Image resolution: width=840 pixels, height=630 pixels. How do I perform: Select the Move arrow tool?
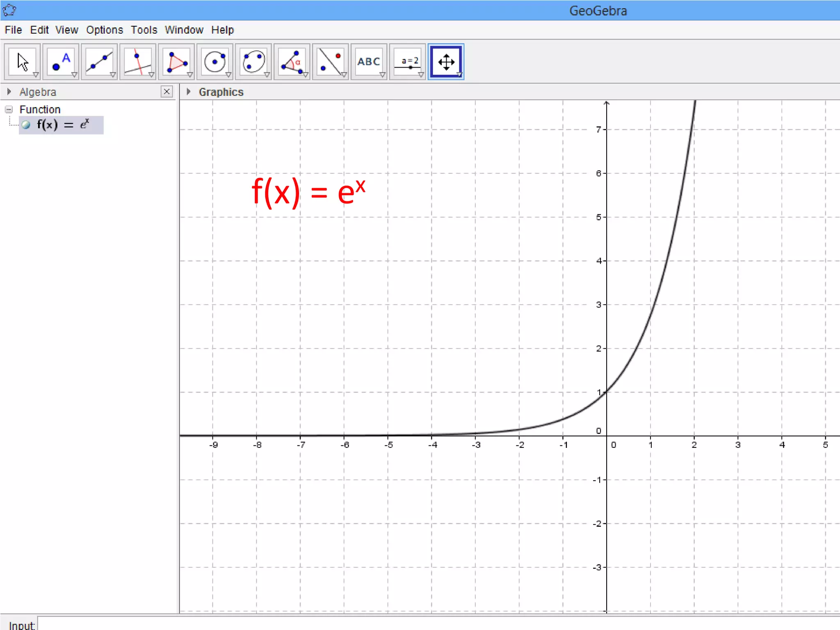pyautogui.click(x=22, y=62)
